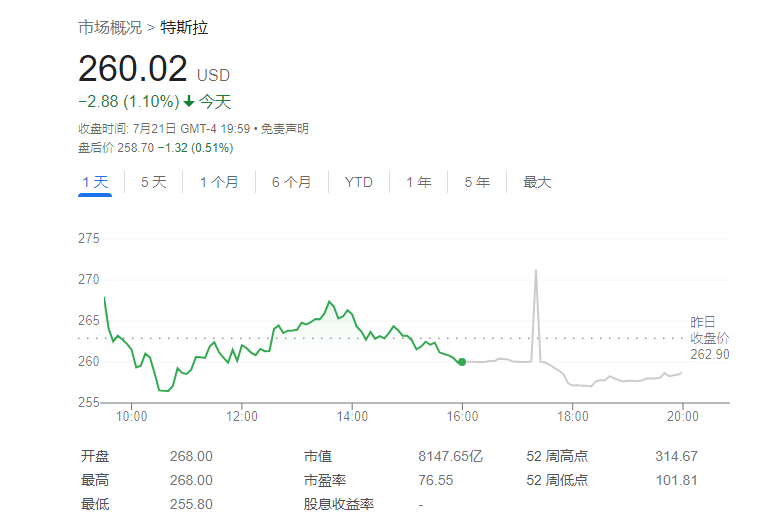Viewport: 773px width, 524px height.
Task: Click the 收盘时间 7月21日 timestamp text
Action: (x=164, y=129)
